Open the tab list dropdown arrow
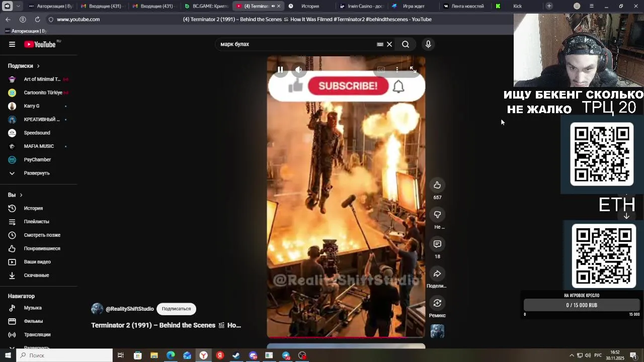This screenshot has width=644, height=362. click(18, 6)
